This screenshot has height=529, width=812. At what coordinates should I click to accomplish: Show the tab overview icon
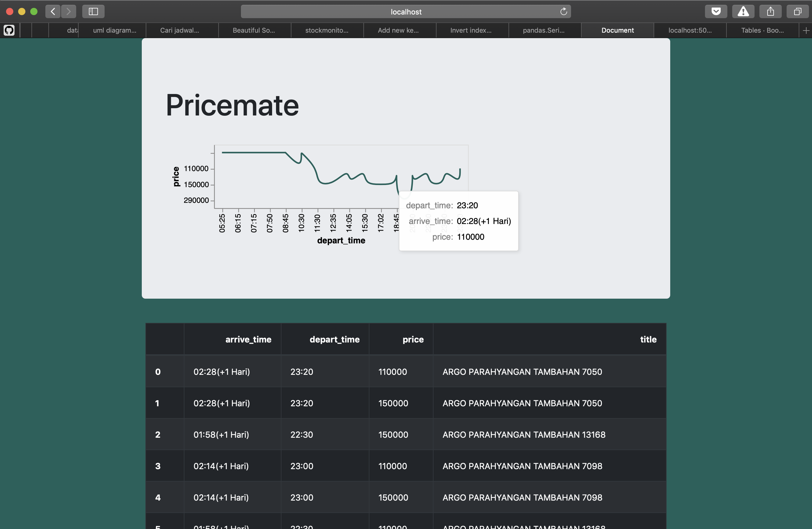click(797, 11)
